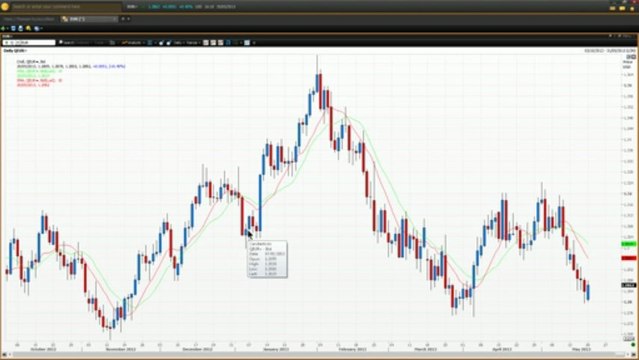Click the yellow magnifier search icon
639x360 pixels.
29,29
